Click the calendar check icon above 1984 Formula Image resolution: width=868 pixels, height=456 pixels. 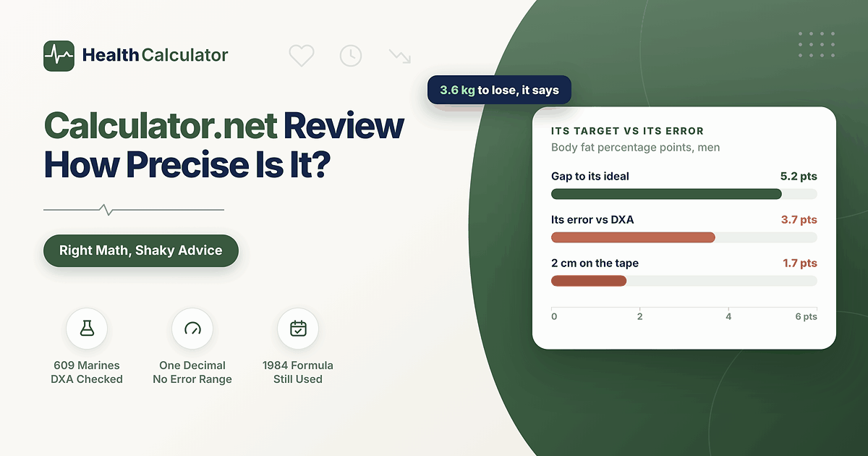click(x=298, y=329)
